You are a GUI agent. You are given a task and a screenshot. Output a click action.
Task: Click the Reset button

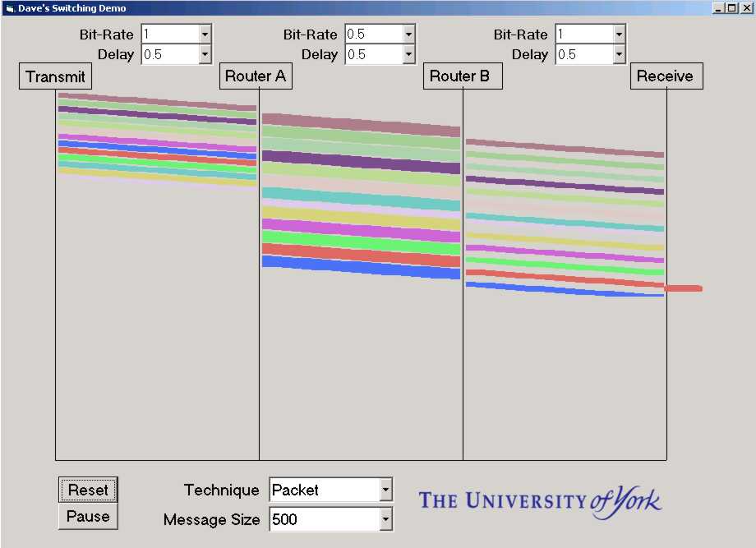click(88, 490)
